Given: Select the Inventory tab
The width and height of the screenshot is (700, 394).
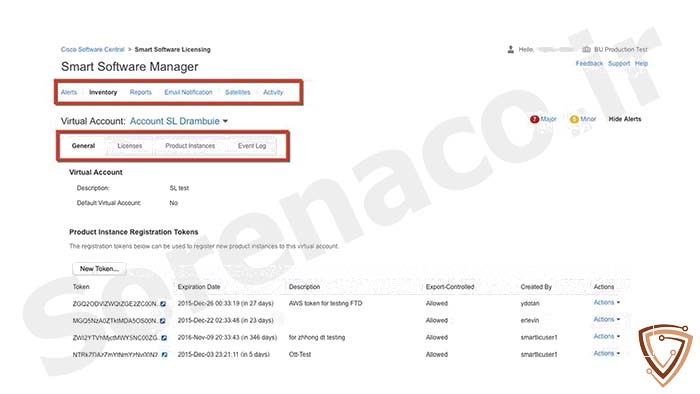Looking at the screenshot, I should pos(103,92).
